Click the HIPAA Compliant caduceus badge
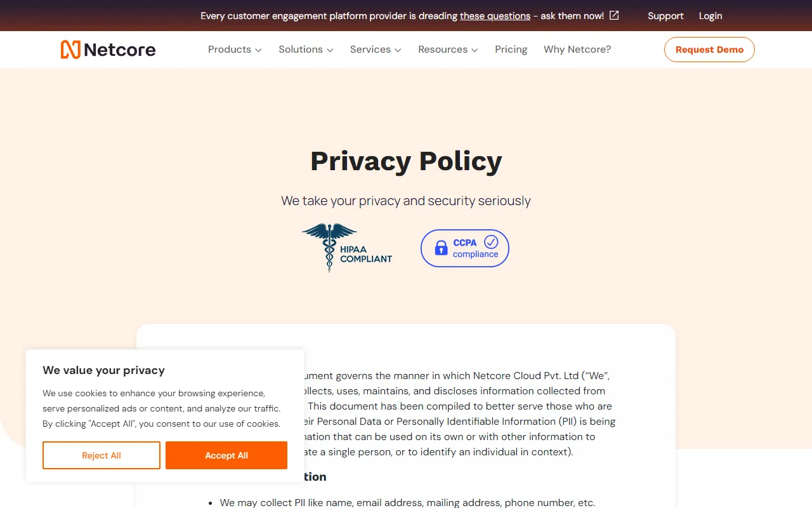Viewport: 812px width, 508px height. (x=347, y=248)
